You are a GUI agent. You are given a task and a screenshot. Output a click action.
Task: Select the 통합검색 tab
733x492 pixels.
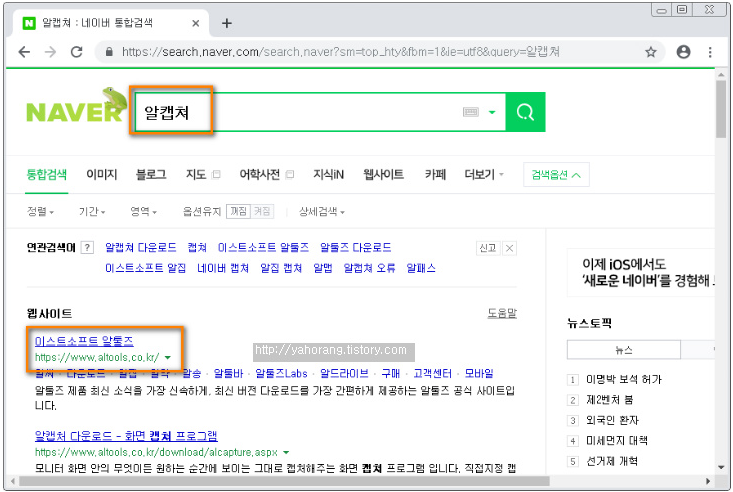46,175
